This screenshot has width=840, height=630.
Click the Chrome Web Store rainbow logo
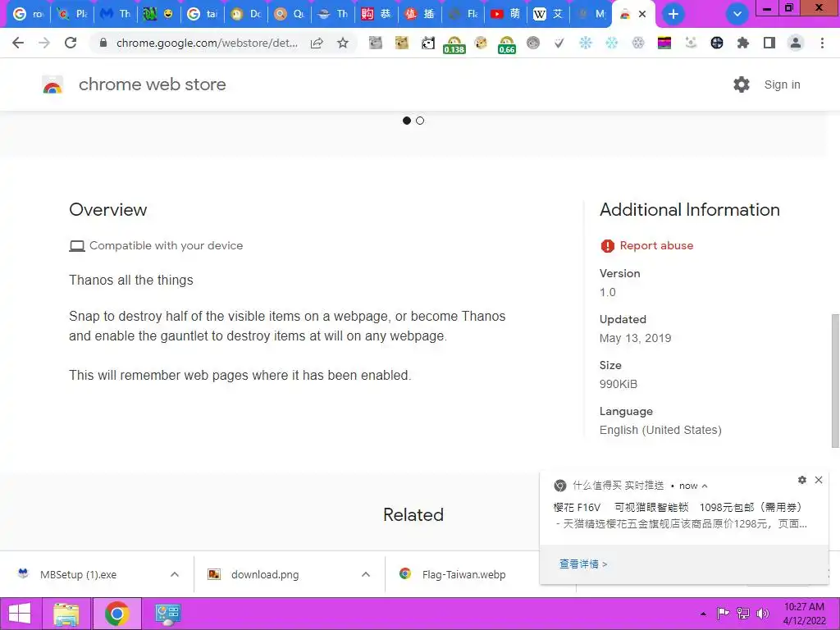52,84
